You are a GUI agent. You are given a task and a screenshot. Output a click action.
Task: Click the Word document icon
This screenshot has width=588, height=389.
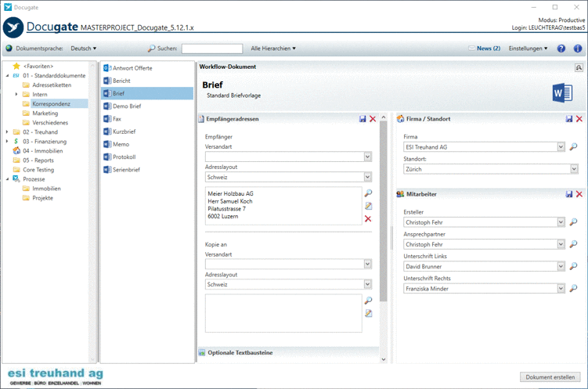562,93
